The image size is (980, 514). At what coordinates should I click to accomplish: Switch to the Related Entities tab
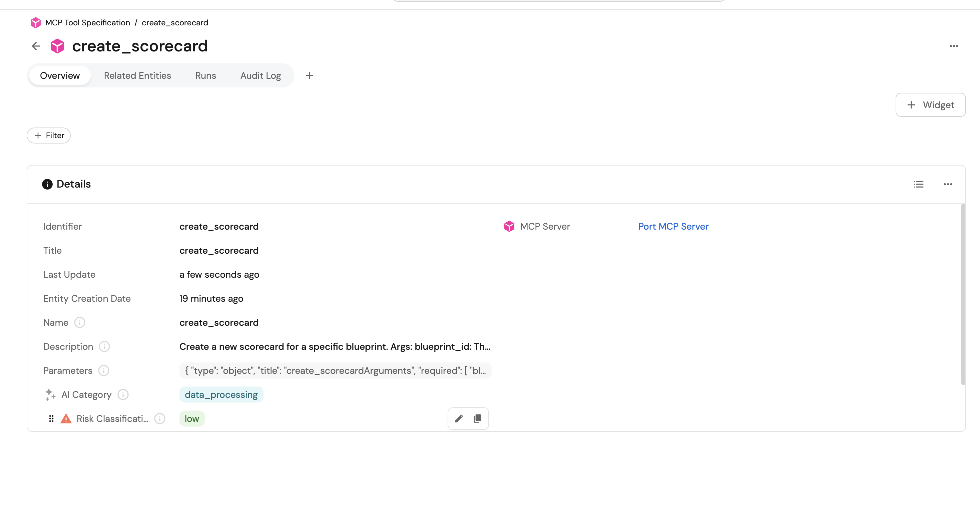tap(137, 75)
